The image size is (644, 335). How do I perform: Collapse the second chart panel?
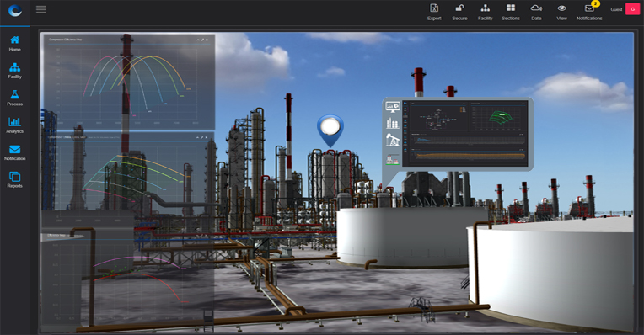(197, 137)
